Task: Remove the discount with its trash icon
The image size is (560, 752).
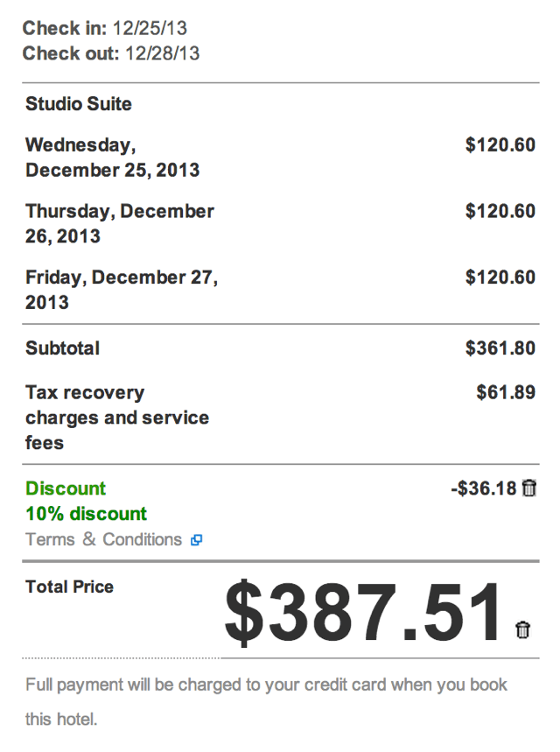Action: [528, 488]
